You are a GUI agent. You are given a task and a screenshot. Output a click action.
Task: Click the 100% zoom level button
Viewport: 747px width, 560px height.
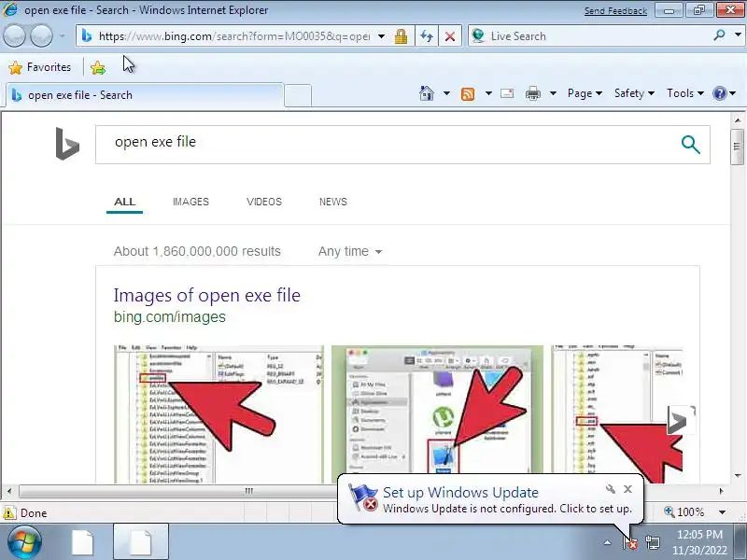pos(684,511)
